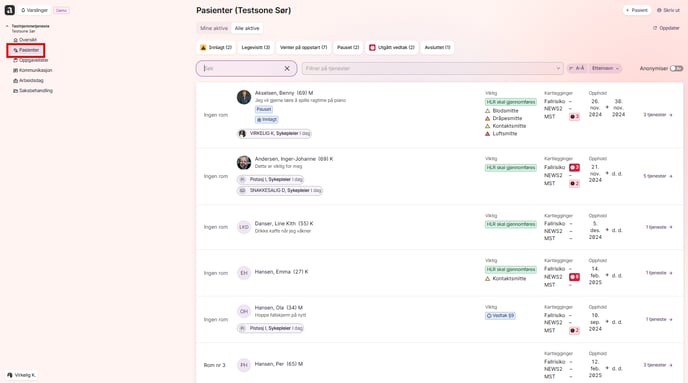688x383 pixels.
Task: Select the Alle aktive tab
Action: pos(247,28)
